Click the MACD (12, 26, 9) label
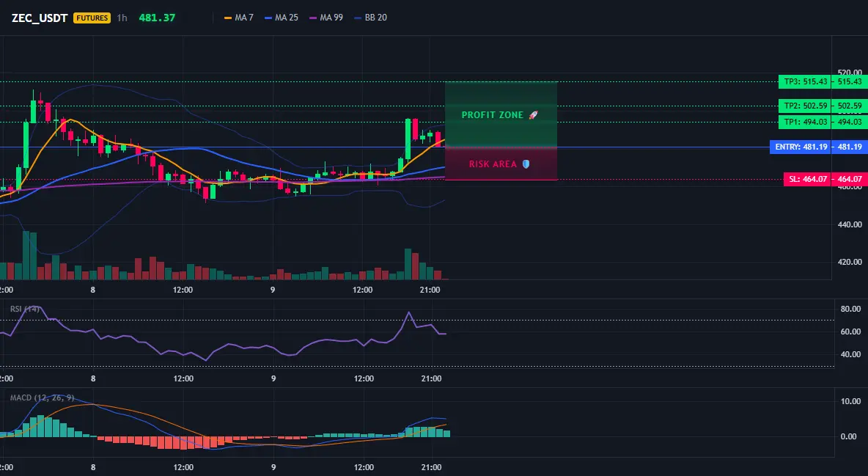 click(x=42, y=398)
